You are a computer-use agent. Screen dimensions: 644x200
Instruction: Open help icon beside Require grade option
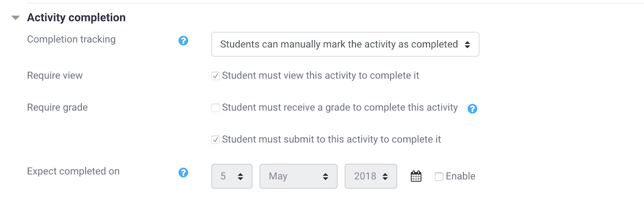[x=472, y=109]
